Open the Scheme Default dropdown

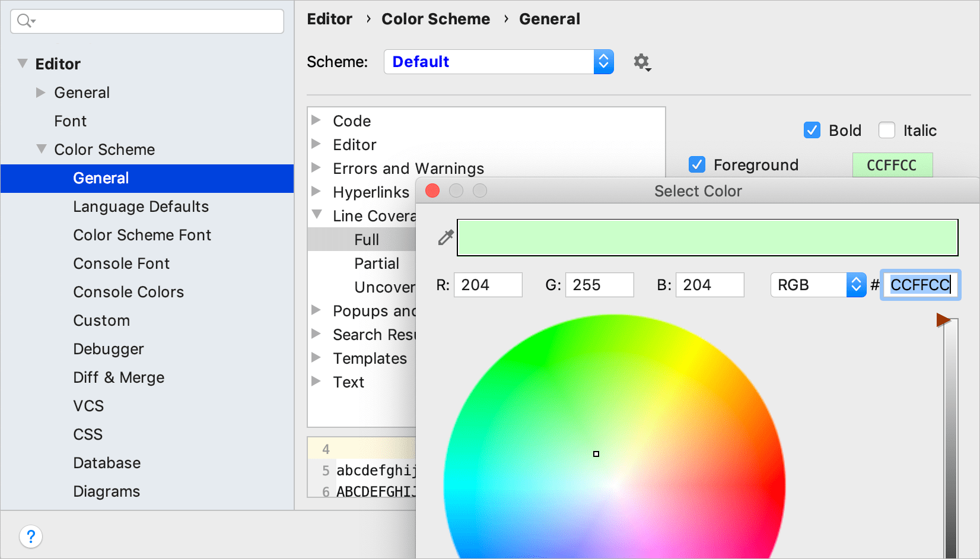(x=498, y=62)
